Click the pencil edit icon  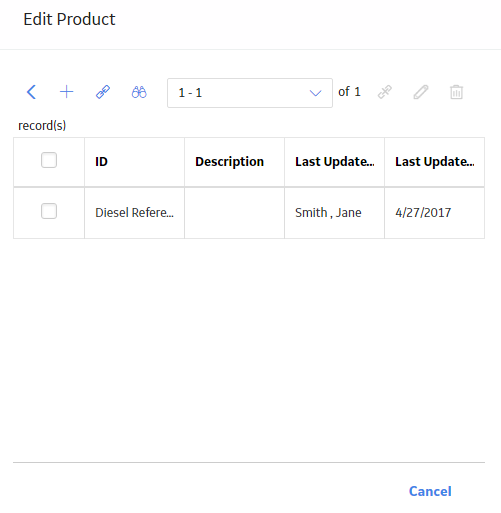point(421,92)
